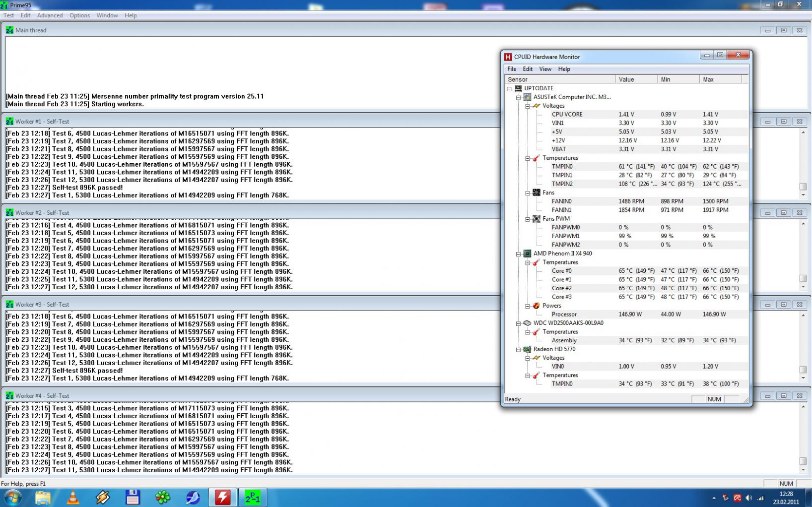Collapse the Fans group
Image resolution: width=812 pixels, height=507 pixels.
point(527,192)
